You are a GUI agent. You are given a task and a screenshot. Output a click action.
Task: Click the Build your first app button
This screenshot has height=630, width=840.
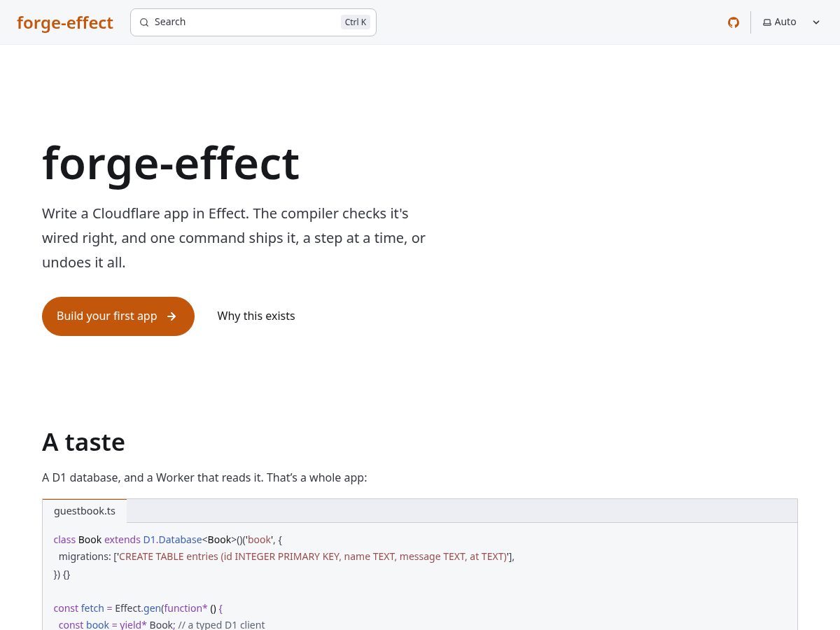click(x=118, y=316)
